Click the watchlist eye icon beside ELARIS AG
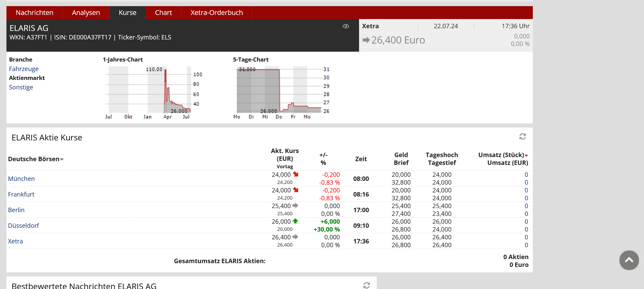Image resolution: width=644 pixels, height=289 pixels. 346,27
